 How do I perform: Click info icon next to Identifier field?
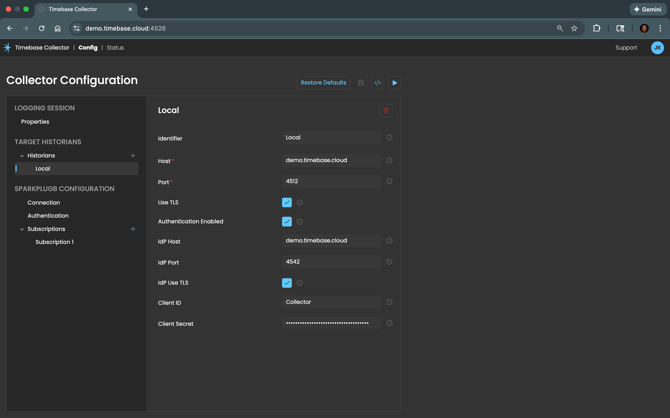(x=389, y=138)
